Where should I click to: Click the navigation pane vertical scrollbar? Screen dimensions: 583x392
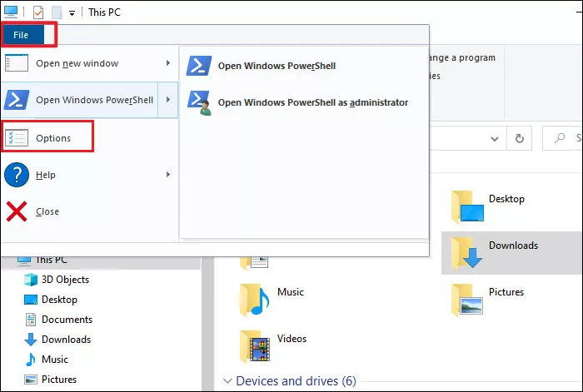click(x=207, y=323)
